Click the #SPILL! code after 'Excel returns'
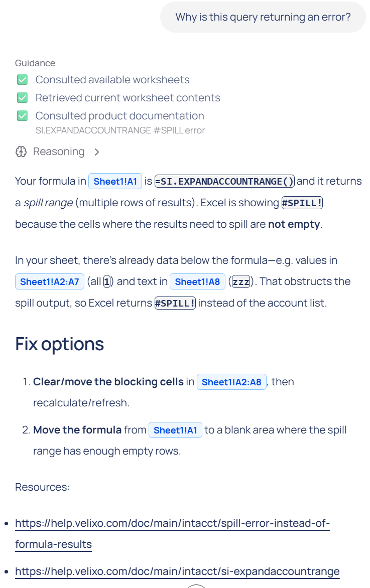This screenshot has height=588, width=370. (x=175, y=303)
